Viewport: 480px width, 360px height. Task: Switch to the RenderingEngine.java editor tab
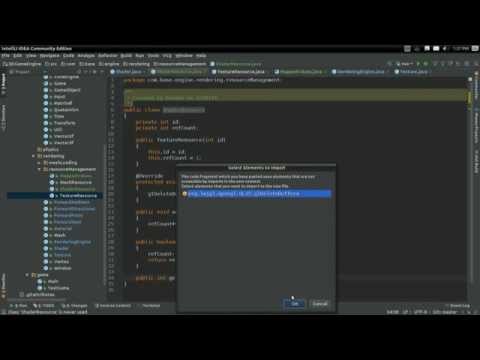(x=360, y=72)
